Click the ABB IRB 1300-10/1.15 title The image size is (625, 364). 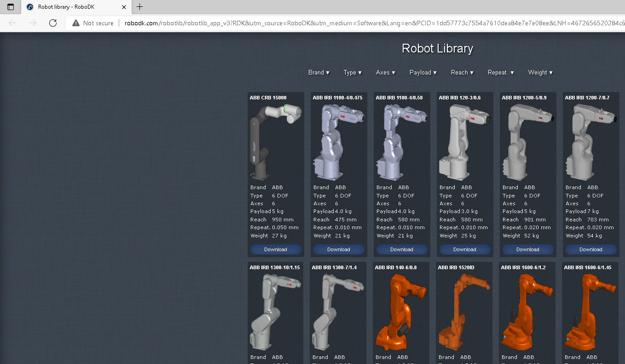[x=275, y=267]
